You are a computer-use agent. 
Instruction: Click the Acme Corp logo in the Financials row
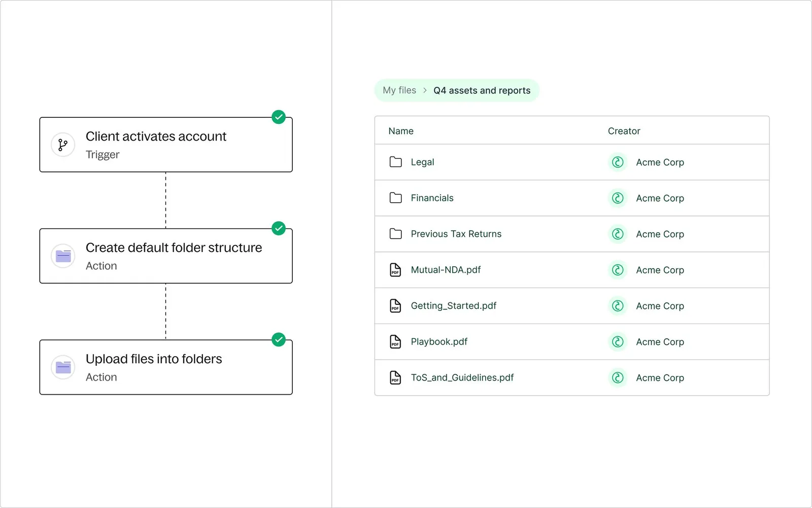(618, 198)
